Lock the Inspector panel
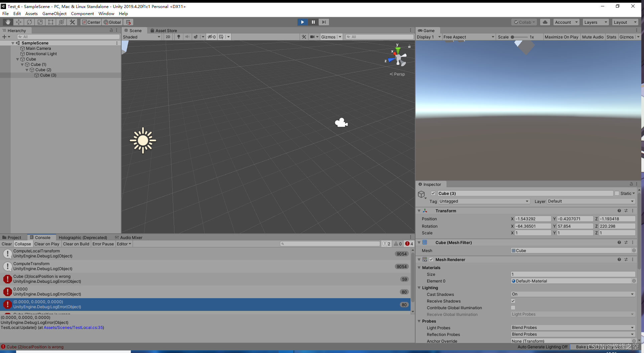The image size is (644, 353). coord(631,184)
